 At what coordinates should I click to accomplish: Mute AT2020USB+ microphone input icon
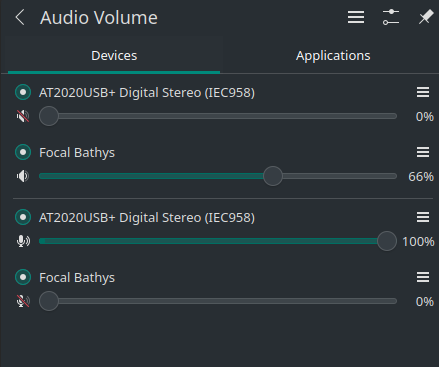tap(23, 241)
